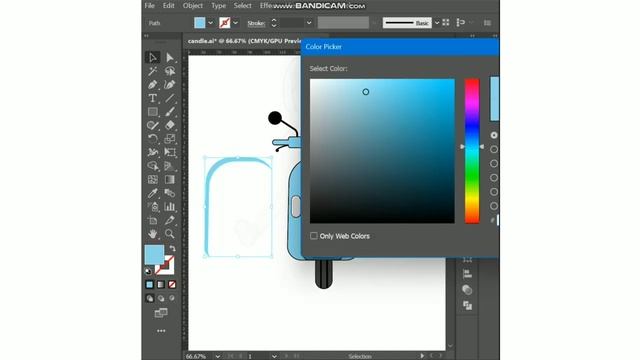
Task: Switch to the candle.ai document tab
Action: (243, 41)
